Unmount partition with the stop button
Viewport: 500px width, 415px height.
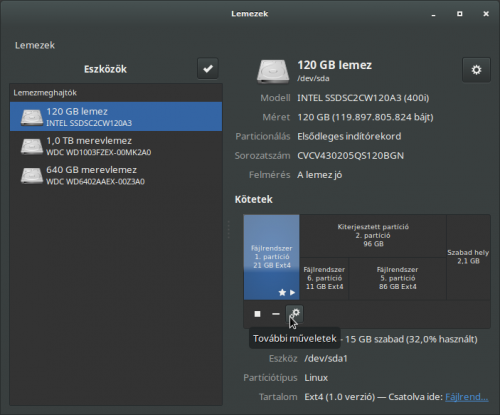(257, 314)
